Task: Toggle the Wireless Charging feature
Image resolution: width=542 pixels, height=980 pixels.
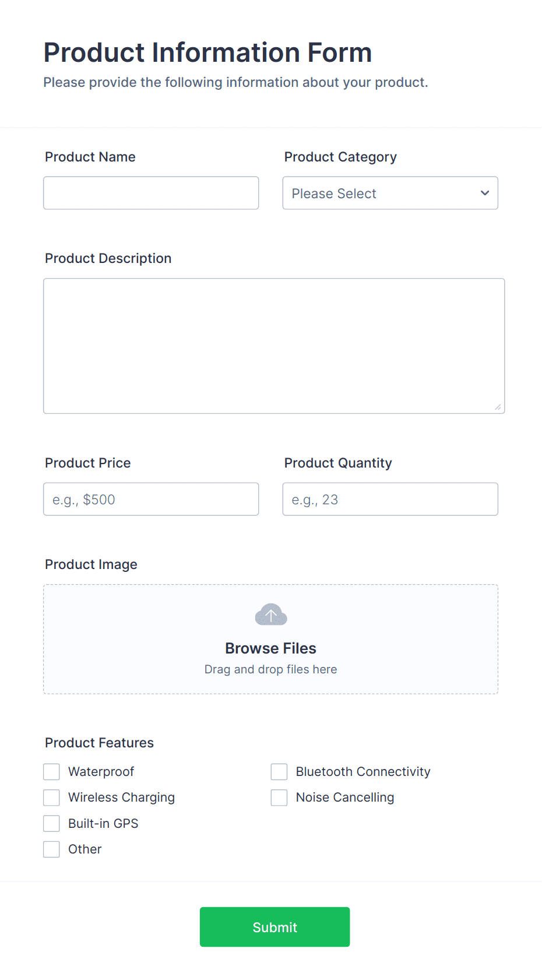Action: (x=51, y=797)
